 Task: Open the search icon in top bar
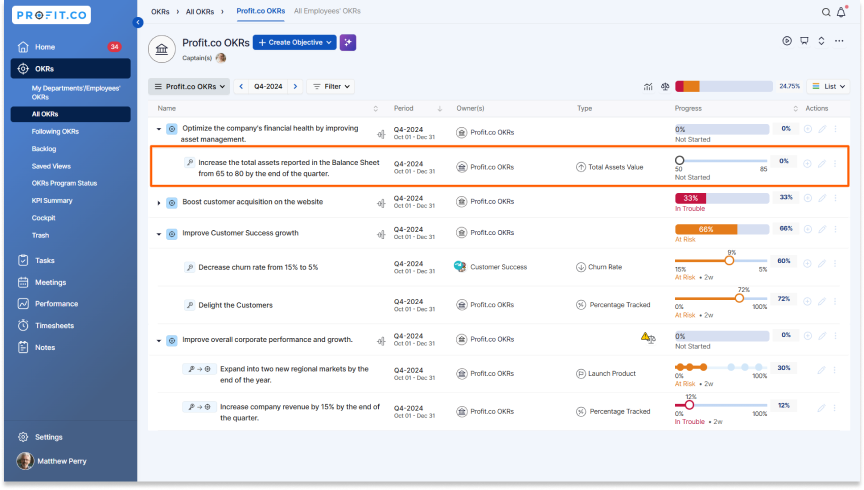point(825,12)
